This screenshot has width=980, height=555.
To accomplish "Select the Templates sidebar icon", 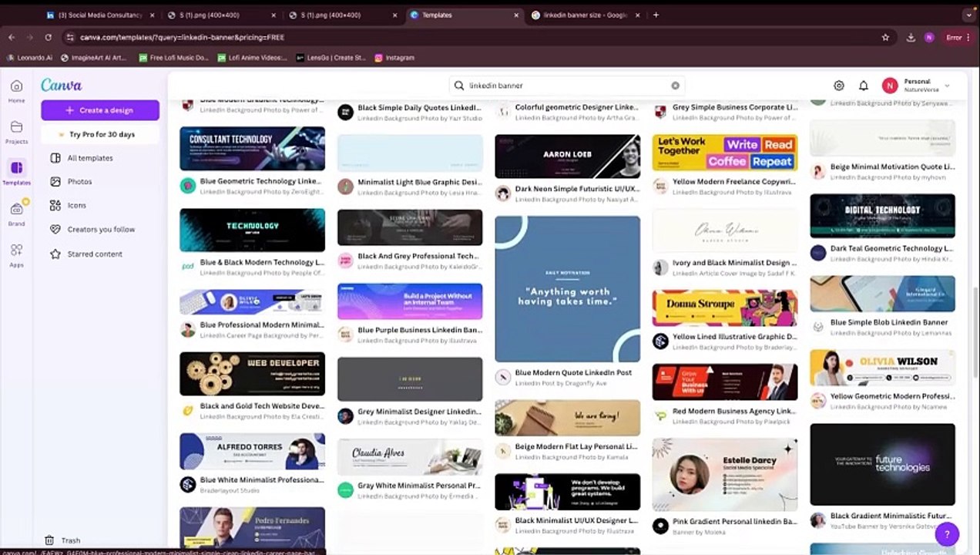I will click(16, 168).
